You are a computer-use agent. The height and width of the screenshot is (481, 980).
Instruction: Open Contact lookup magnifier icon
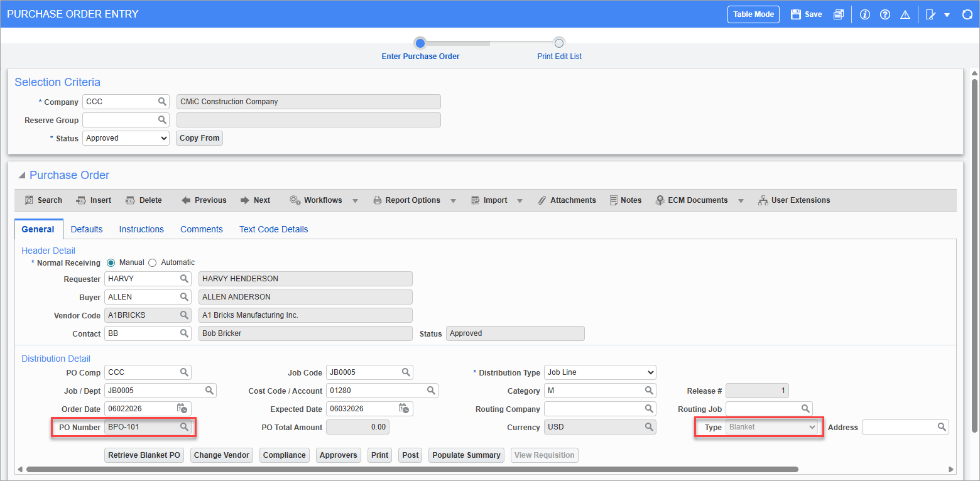pos(184,333)
